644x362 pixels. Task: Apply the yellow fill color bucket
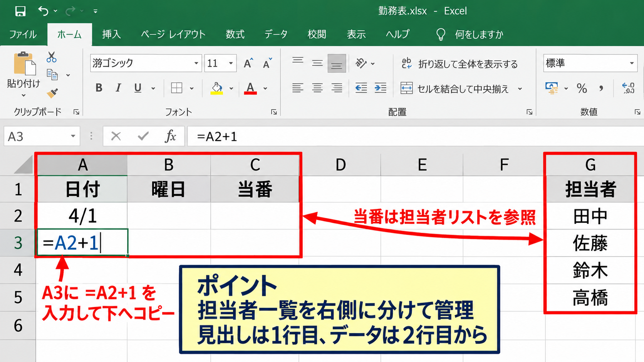217,88
